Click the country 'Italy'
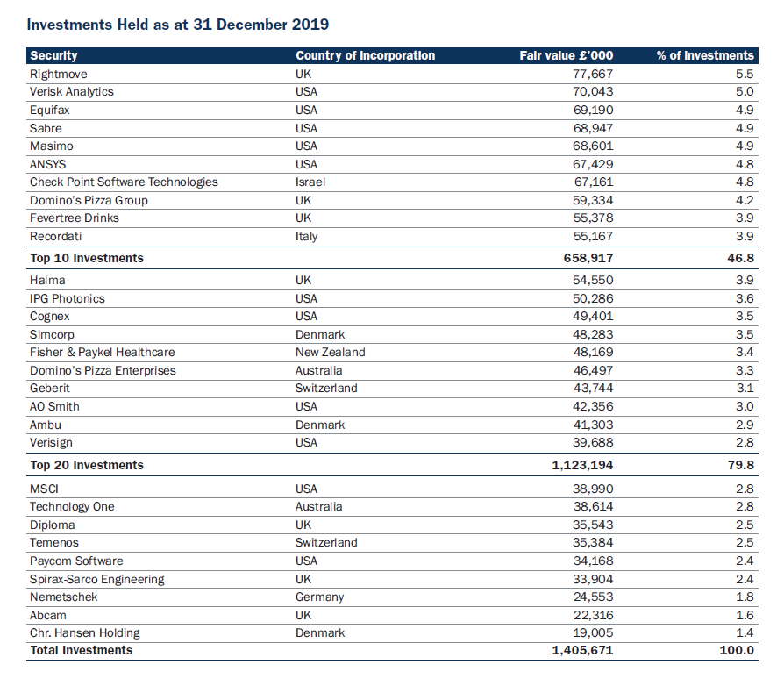This screenshot has width=784, height=686. (307, 237)
